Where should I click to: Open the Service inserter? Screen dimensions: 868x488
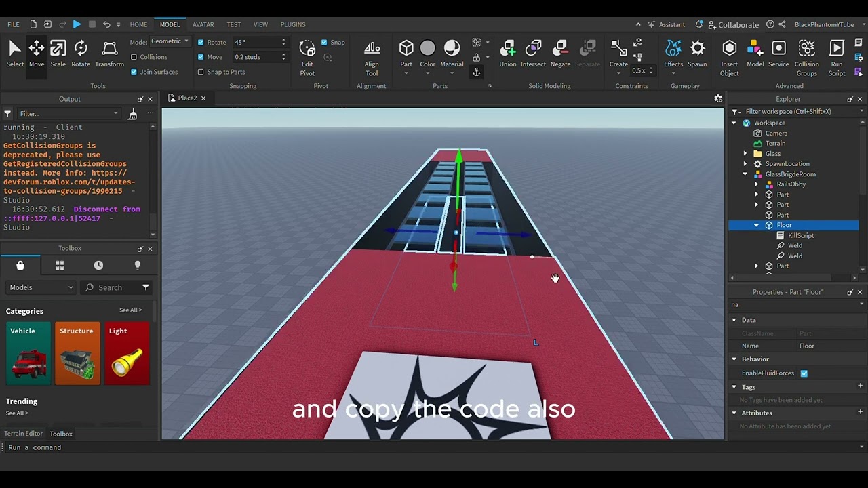pos(778,54)
